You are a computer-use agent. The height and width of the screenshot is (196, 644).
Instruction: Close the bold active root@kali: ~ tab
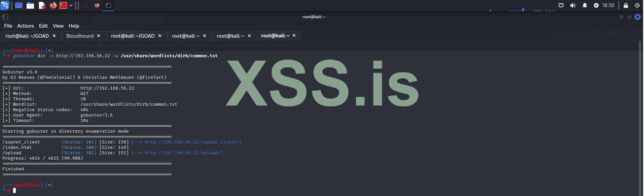[x=294, y=35]
